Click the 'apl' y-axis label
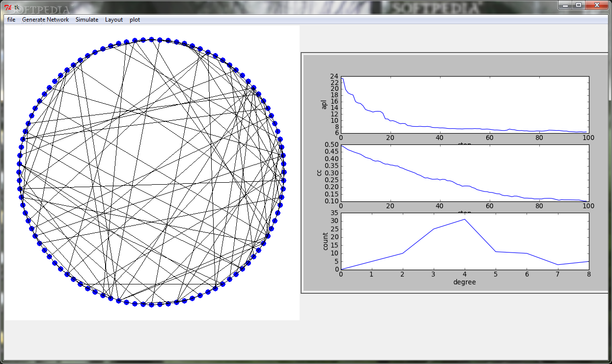Viewport: 612px width, 364px height. (x=324, y=105)
